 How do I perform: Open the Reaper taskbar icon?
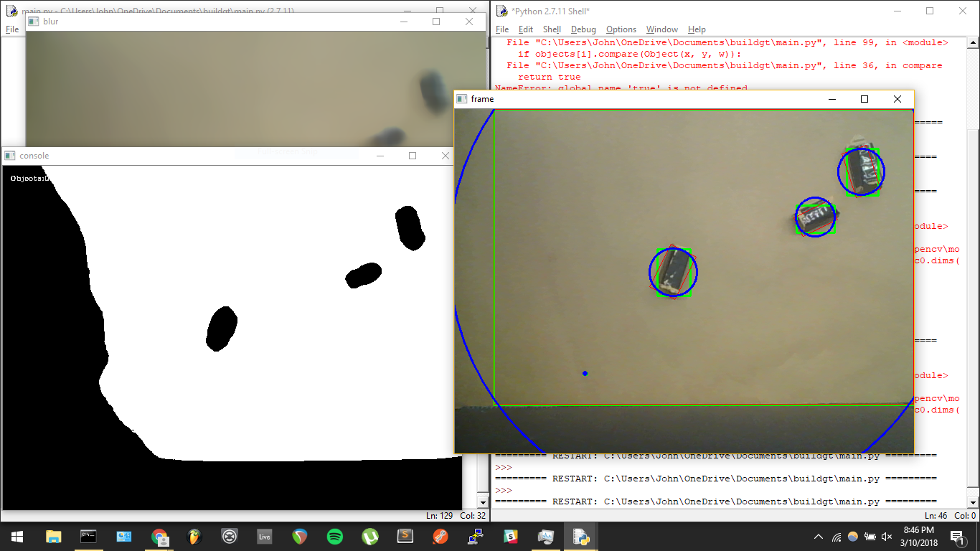click(x=300, y=536)
